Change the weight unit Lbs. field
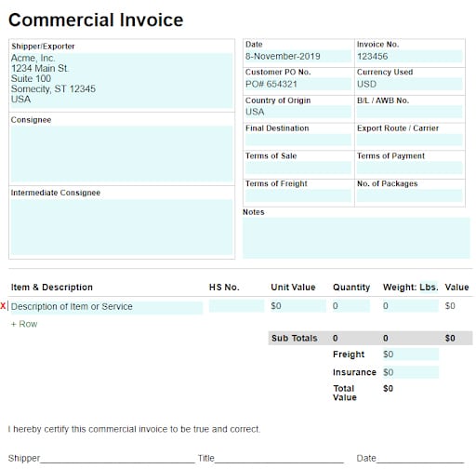 [x=429, y=288]
